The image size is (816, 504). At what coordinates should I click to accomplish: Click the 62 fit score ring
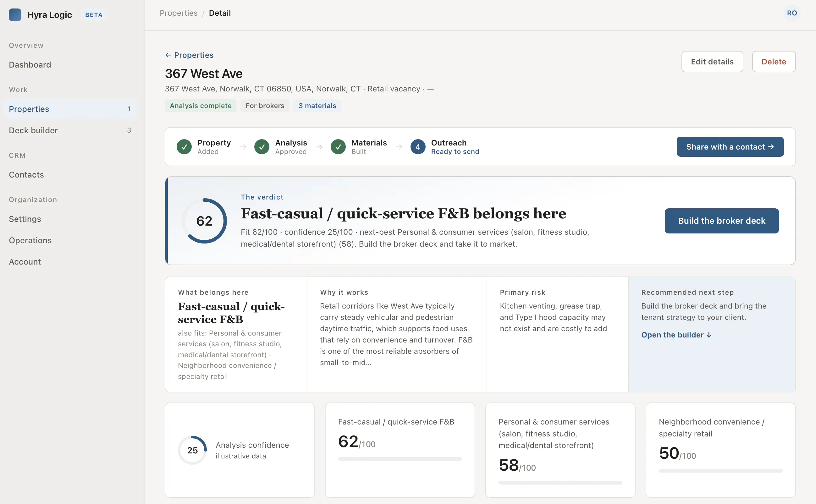(x=204, y=221)
